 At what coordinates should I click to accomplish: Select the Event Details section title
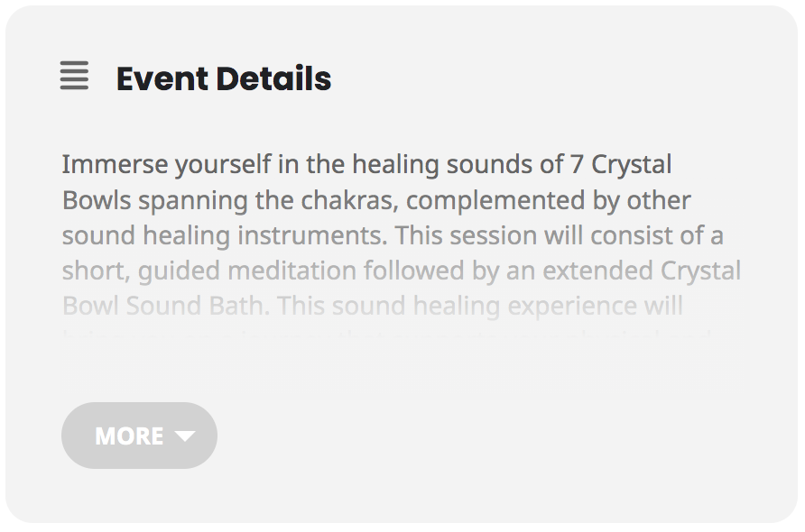point(223,78)
